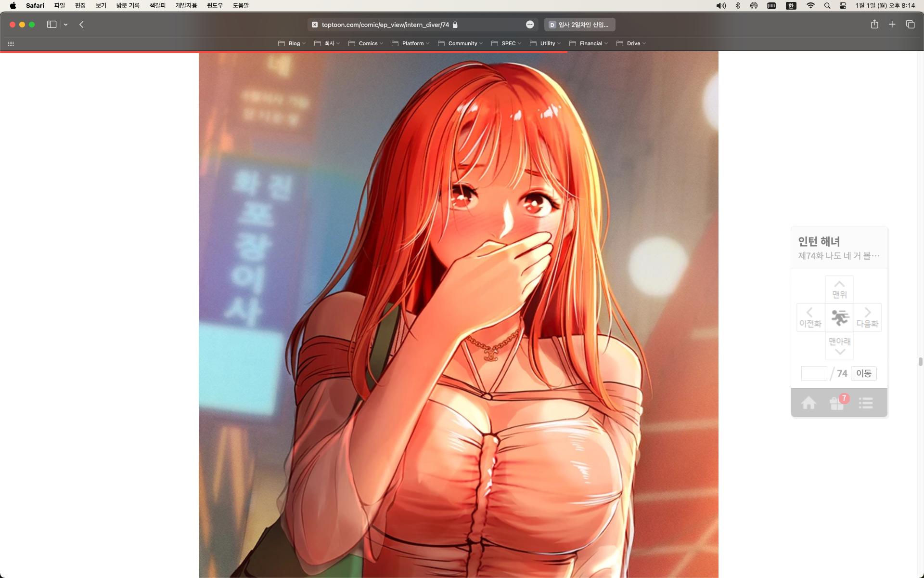Click the 이동 go button
This screenshot has height=578, width=924.
[x=863, y=373]
